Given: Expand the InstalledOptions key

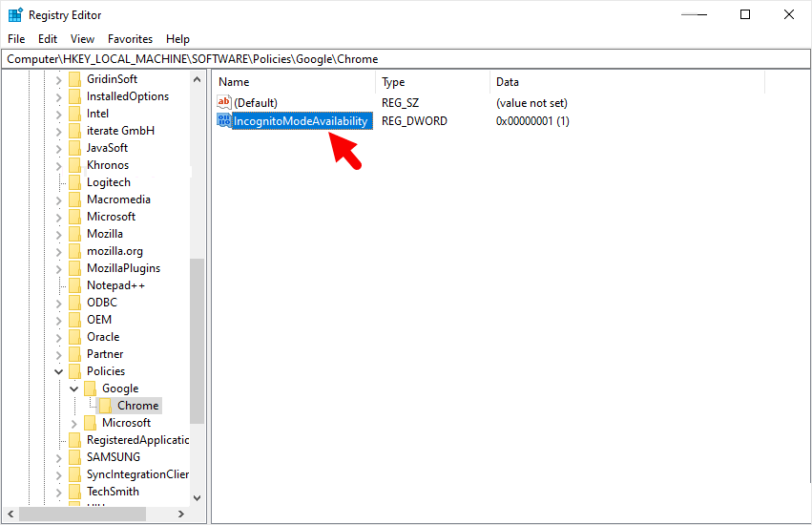Looking at the screenshot, I should (58, 97).
